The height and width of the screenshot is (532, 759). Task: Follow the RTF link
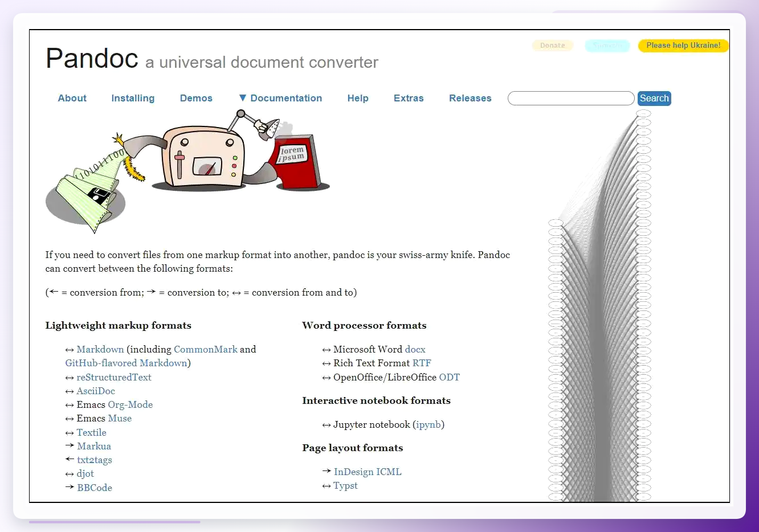pos(422,363)
